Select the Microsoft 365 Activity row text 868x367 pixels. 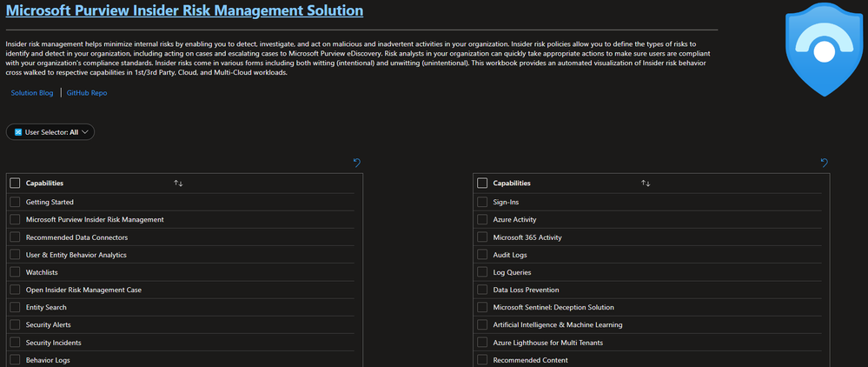(x=527, y=237)
